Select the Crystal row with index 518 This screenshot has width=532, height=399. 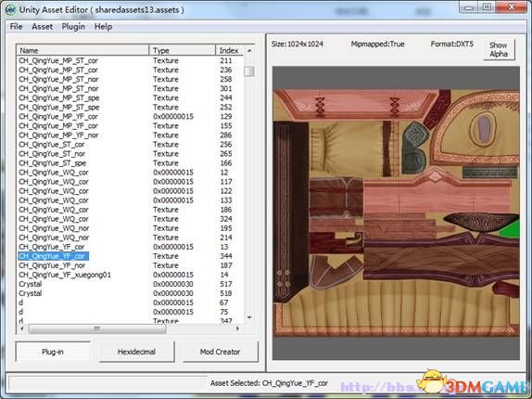(130, 293)
